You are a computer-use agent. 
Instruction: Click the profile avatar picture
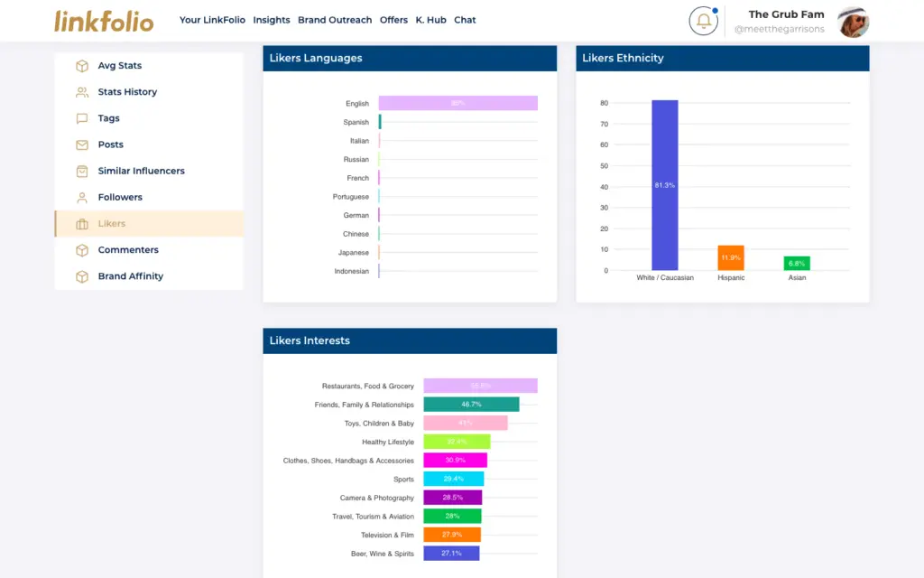pyautogui.click(x=853, y=22)
